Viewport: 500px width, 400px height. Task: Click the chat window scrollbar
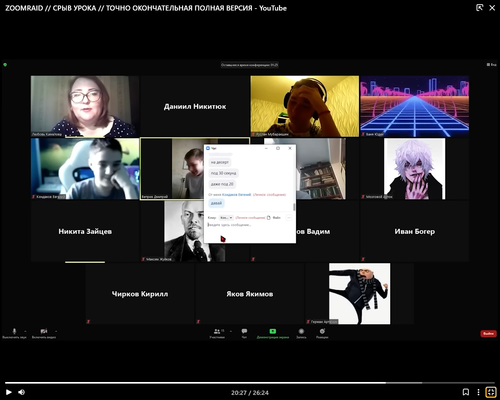[x=294, y=207]
